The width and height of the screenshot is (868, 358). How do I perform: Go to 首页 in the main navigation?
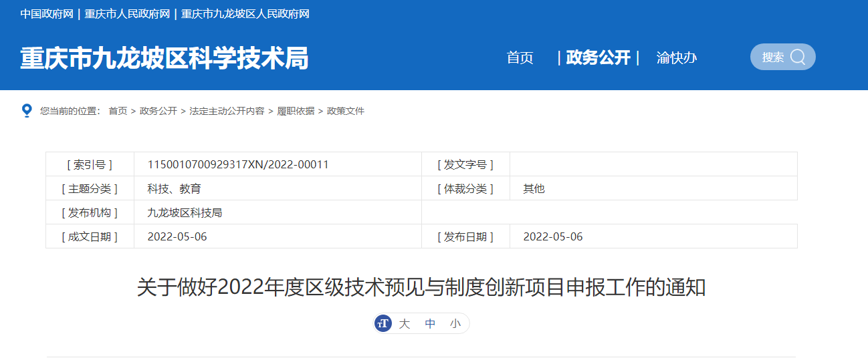[x=520, y=58]
